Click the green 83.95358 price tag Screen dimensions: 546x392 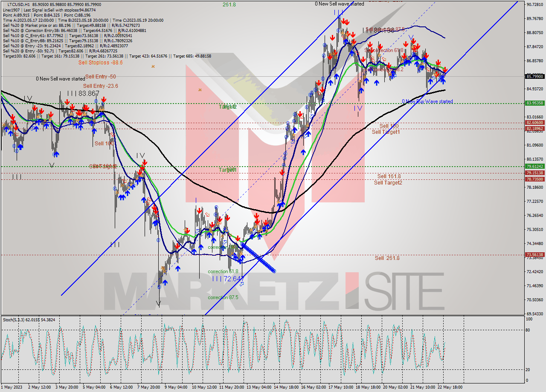[535, 103]
